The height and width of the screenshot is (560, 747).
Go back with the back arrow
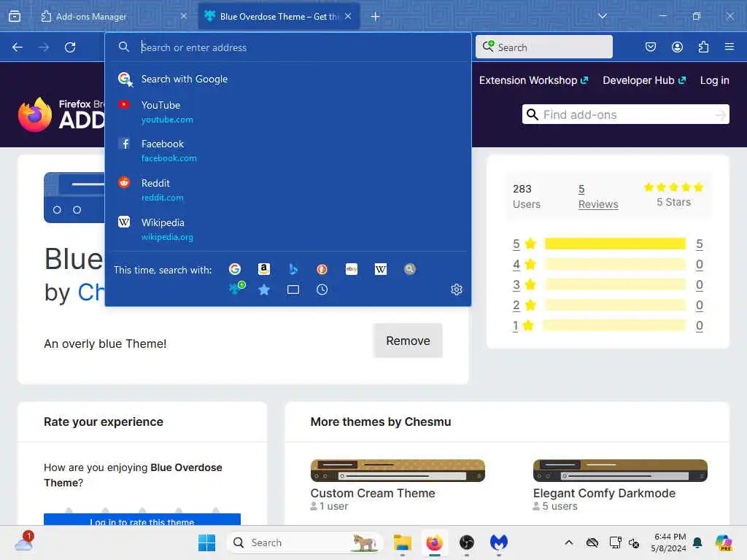(18, 47)
